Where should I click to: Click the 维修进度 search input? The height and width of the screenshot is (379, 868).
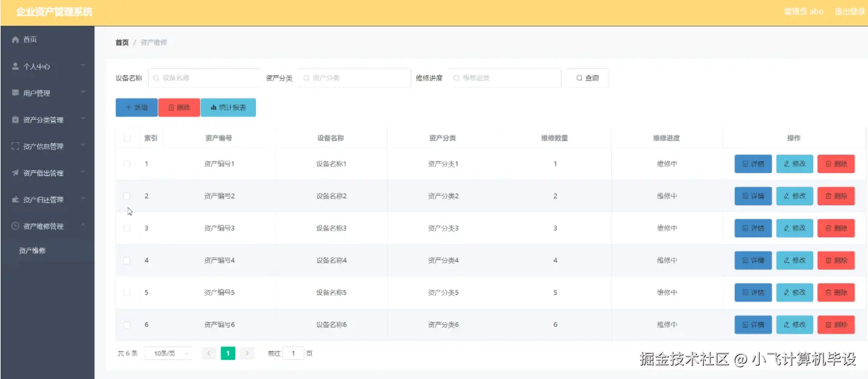pos(505,78)
